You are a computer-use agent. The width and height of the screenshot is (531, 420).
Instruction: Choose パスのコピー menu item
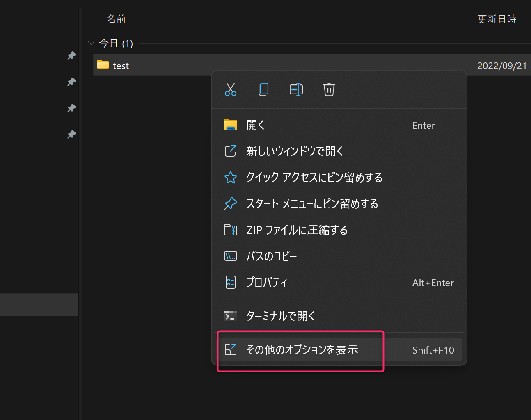tap(271, 256)
